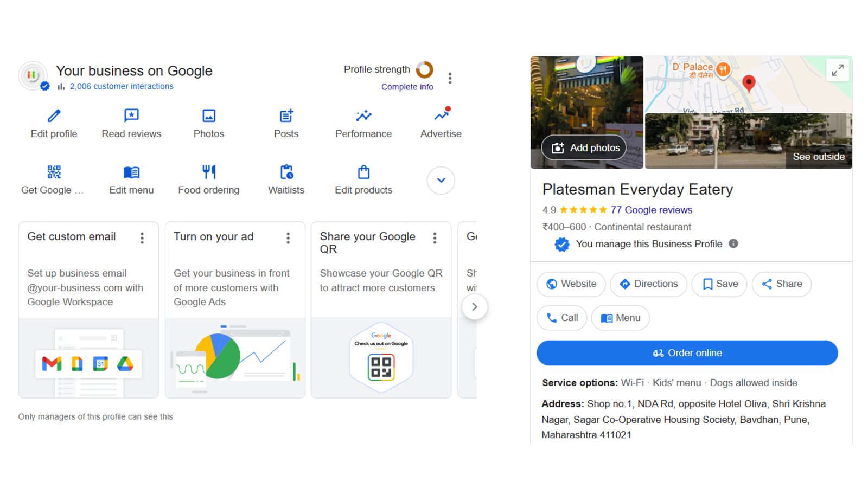Expand more profile actions with the chevron
This screenshot has width=868, height=488.
click(x=441, y=180)
